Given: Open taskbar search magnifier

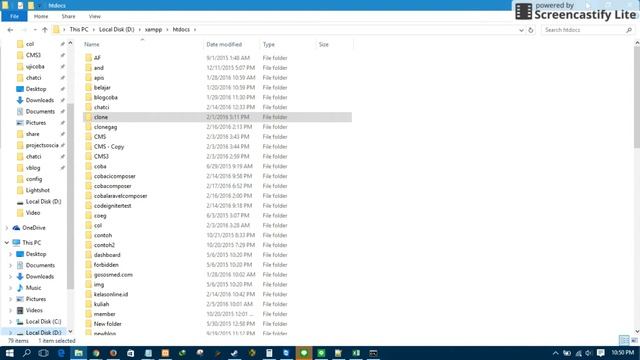Looking at the screenshot, I should point(27,353).
